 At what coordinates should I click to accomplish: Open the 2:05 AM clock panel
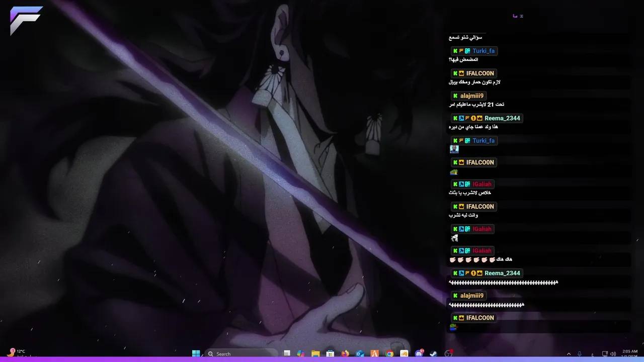630,354
